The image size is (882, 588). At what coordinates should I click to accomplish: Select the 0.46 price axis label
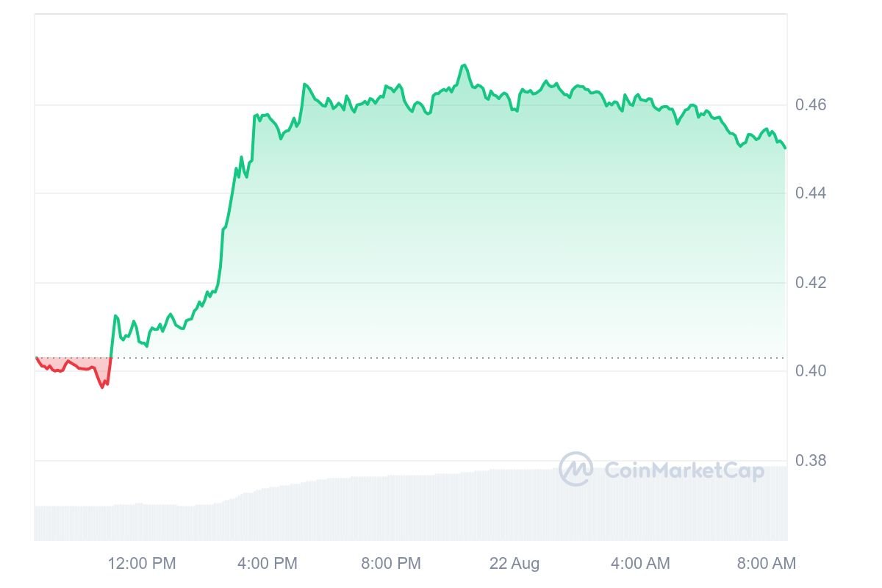click(811, 105)
